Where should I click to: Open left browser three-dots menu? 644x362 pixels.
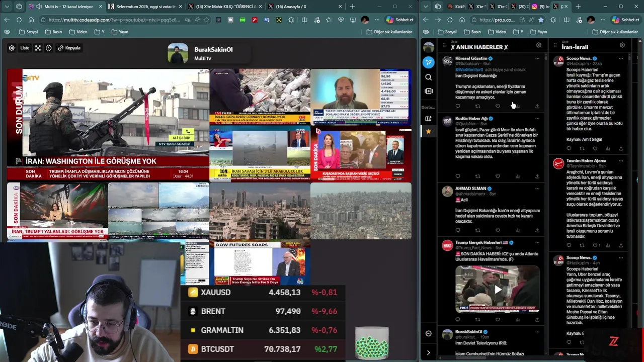[x=377, y=20]
